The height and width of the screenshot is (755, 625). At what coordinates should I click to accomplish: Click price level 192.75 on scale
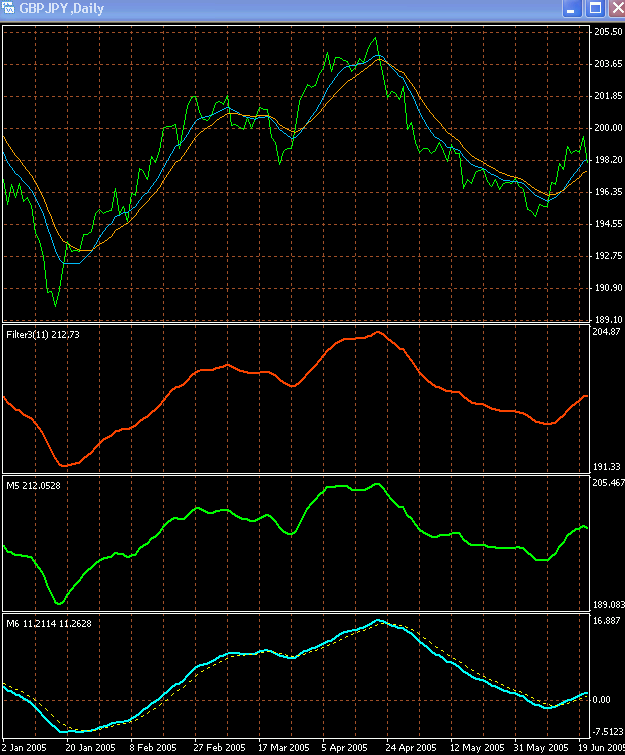click(608, 256)
